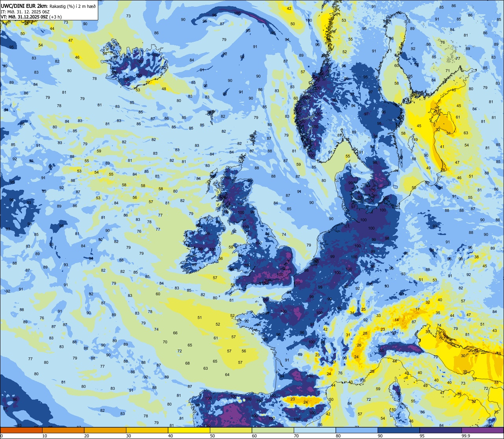Screen dimensions: 504x439
Task: Click the map value '48' southeast of Iceland
Action: (164, 89)
